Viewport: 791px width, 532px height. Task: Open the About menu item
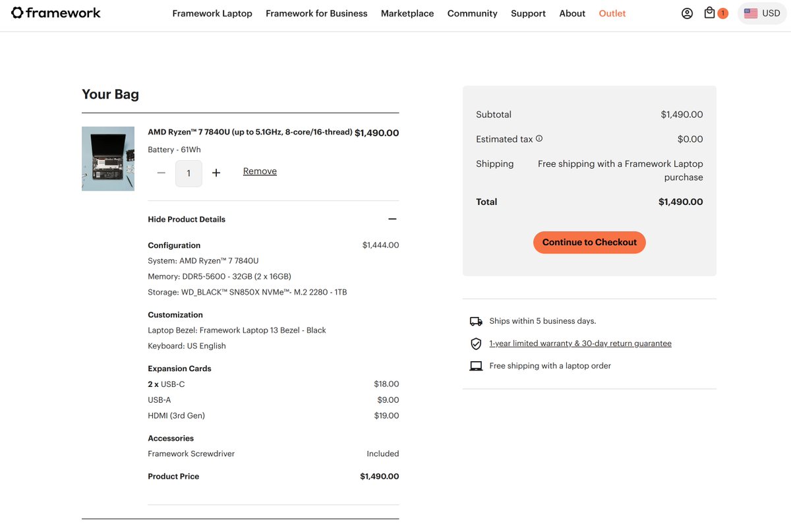pos(572,13)
